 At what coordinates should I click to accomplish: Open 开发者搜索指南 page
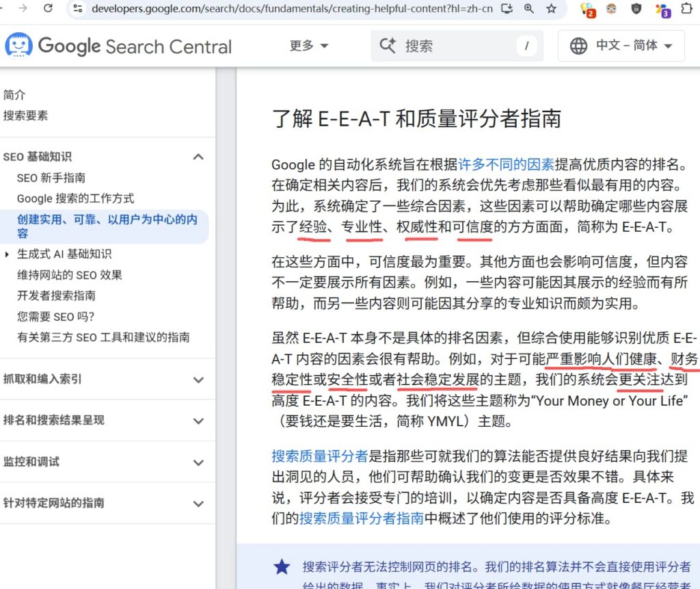point(56,296)
